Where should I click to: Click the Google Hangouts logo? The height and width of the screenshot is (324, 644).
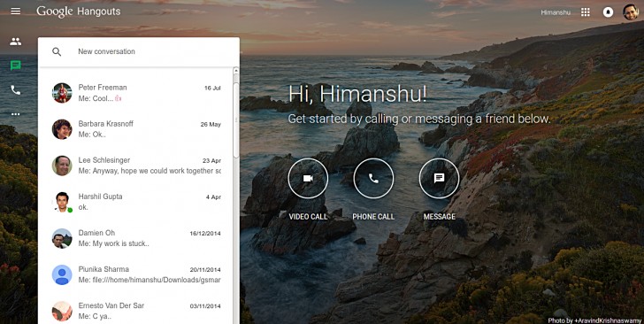pyautogui.click(x=79, y=12)
